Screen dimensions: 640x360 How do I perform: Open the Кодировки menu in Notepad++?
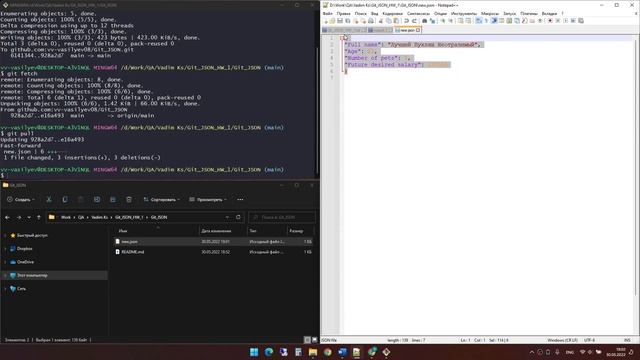tap(392, 13)
